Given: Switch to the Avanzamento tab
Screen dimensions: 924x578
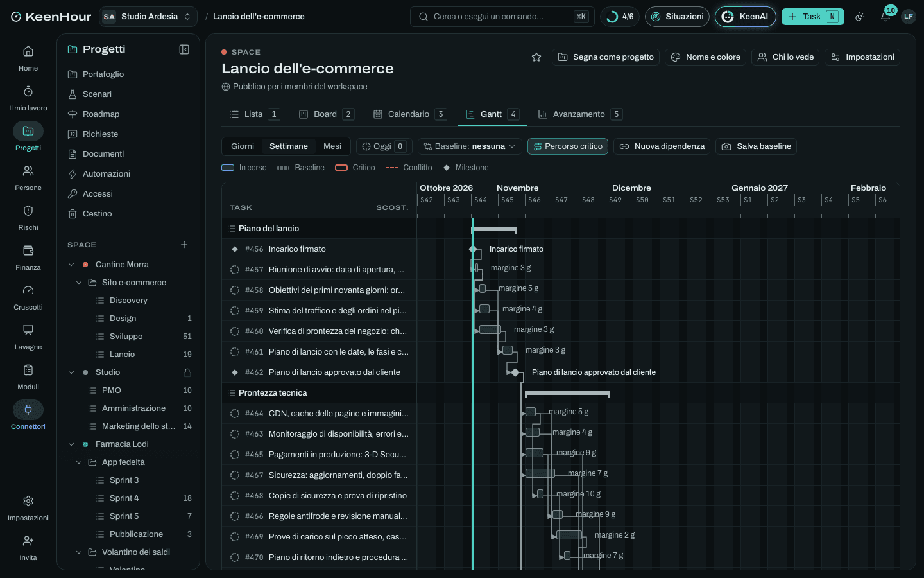Looking at the screenshot, I should click(x=579, y=114).
